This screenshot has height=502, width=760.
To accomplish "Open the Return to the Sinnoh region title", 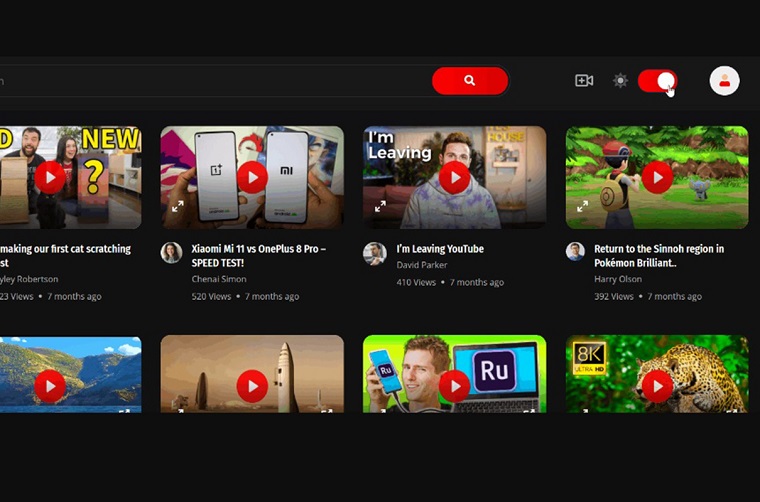I will point(659,256).
